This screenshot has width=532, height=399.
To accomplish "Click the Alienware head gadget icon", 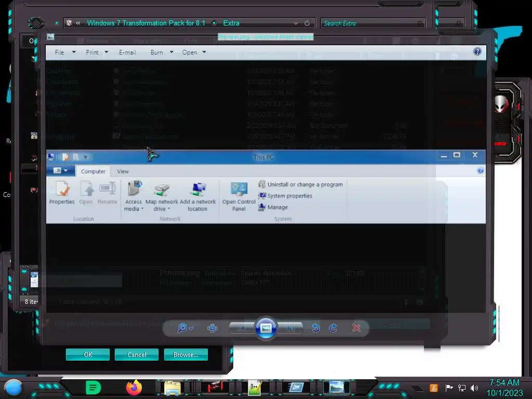I will [501, 103].
